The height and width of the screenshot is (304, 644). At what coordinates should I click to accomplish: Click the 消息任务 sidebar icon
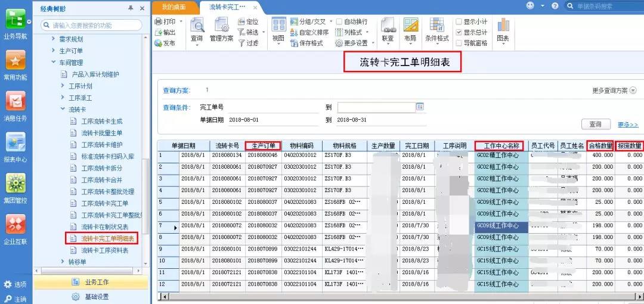pos(15,106)
